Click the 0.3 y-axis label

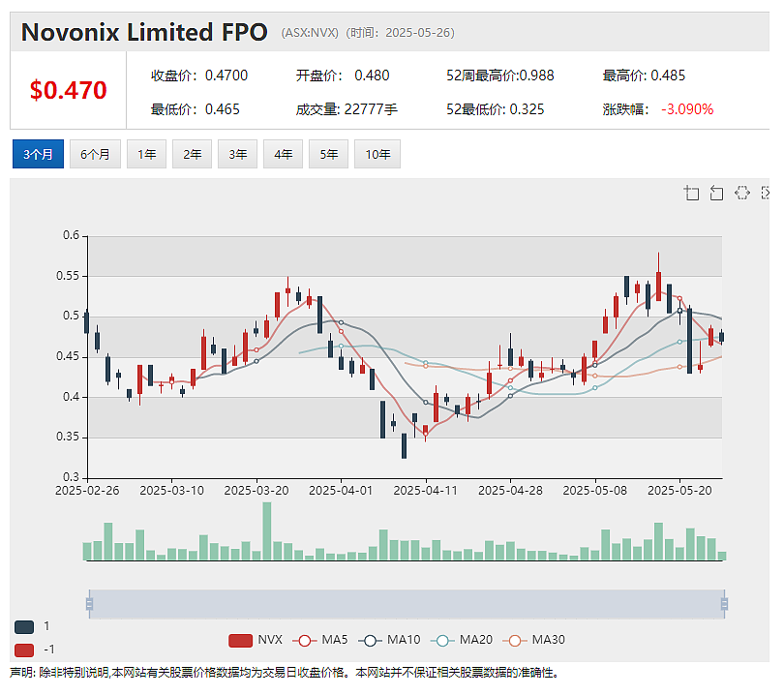point(71,477)
